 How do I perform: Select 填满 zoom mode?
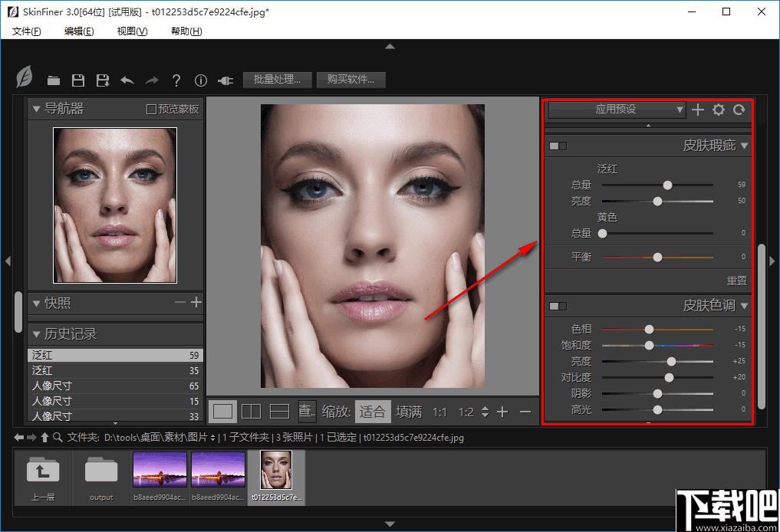pos(409,412)
